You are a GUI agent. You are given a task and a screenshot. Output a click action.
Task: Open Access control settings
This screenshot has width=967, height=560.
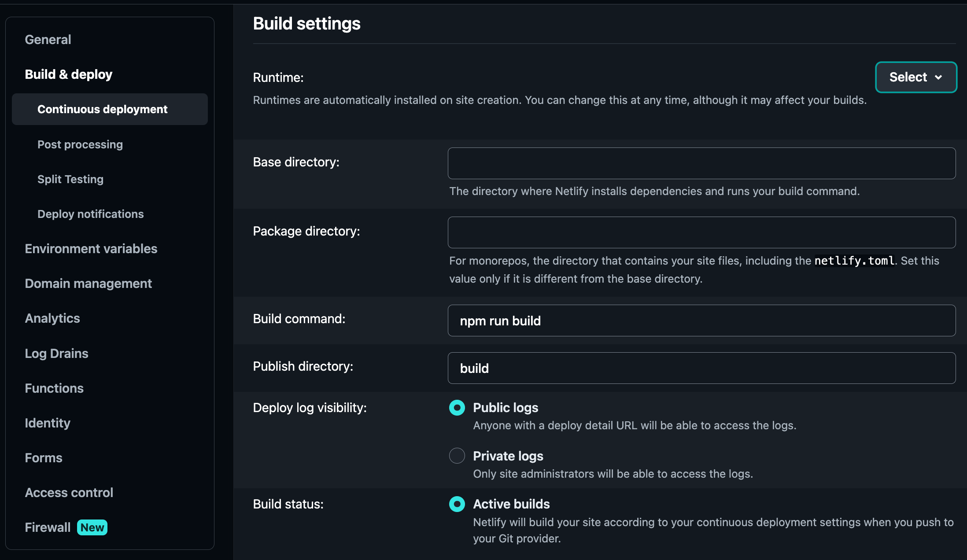[x=69, y=493]
